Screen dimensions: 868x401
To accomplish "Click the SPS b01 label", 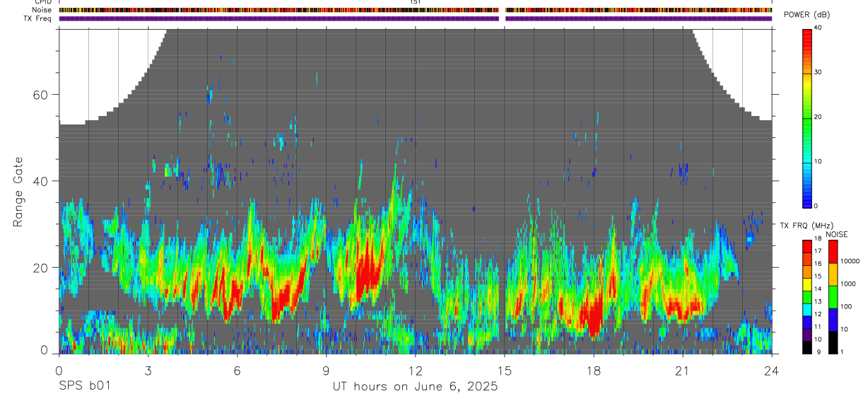I will (84, 386).
